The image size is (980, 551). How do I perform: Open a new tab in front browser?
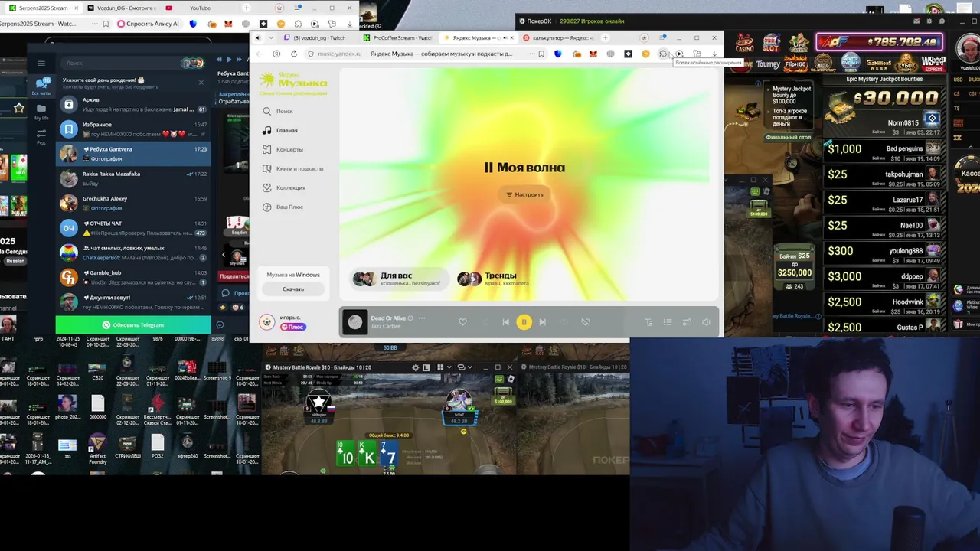605,37
